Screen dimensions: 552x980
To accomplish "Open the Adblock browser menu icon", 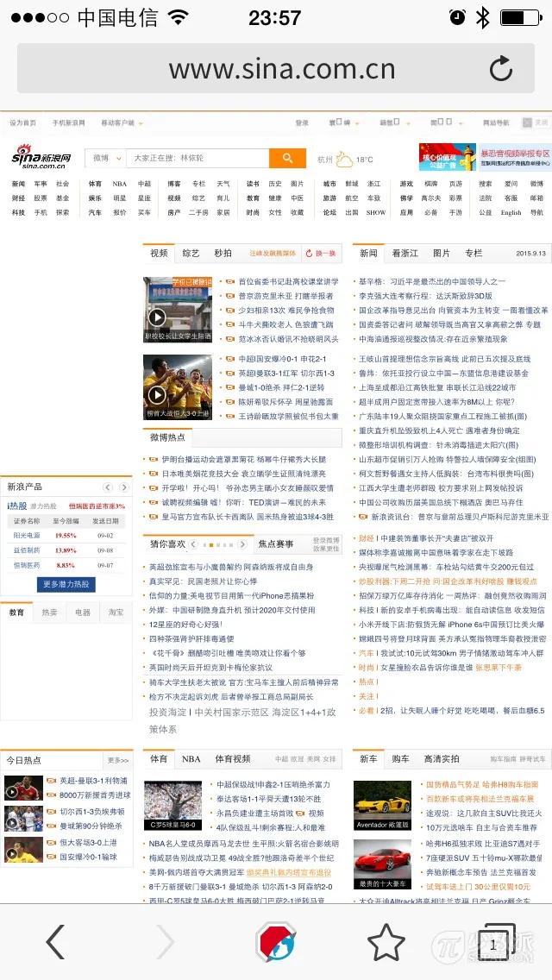I will (x=276, y=942).
